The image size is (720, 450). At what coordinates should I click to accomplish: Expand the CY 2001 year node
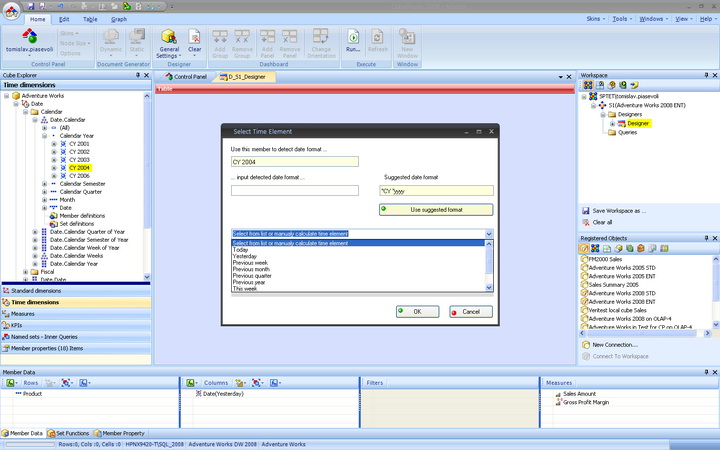[x=54, y=144]
